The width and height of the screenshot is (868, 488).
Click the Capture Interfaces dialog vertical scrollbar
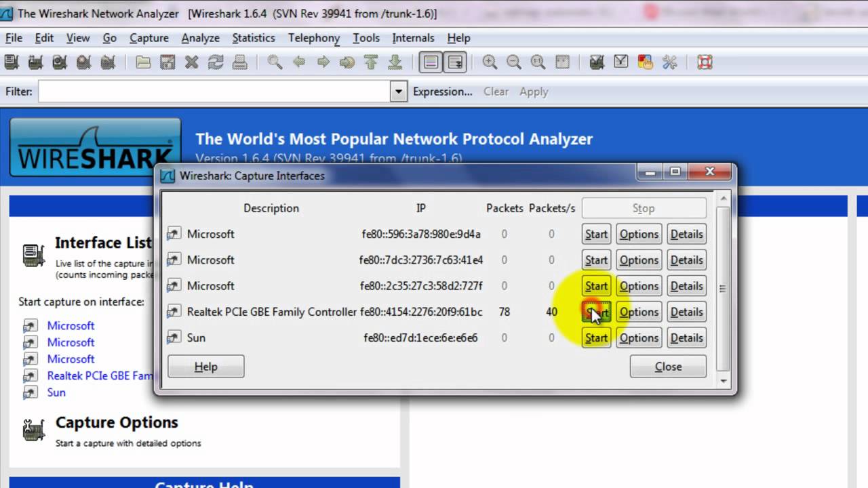pyautogui.click(x=723, y=289)
